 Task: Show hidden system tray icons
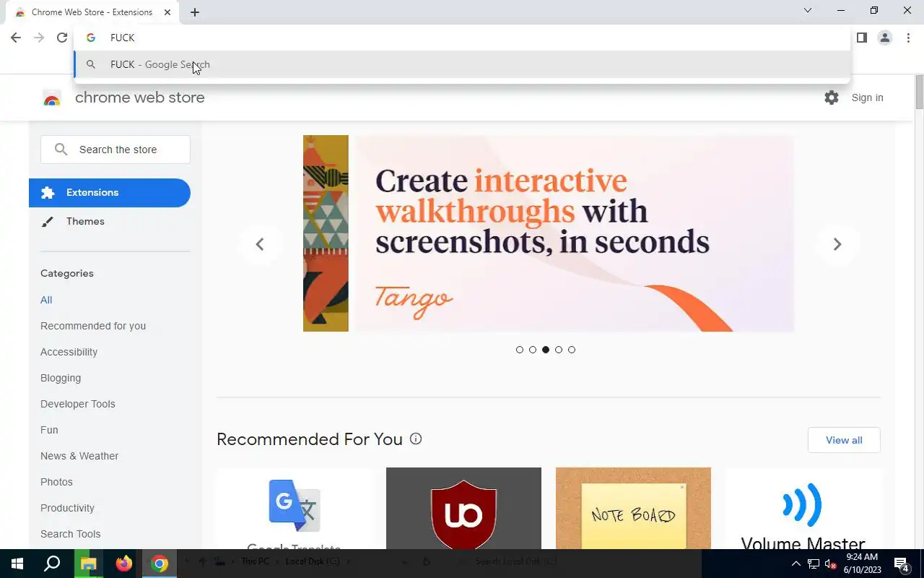coord(796,564)
